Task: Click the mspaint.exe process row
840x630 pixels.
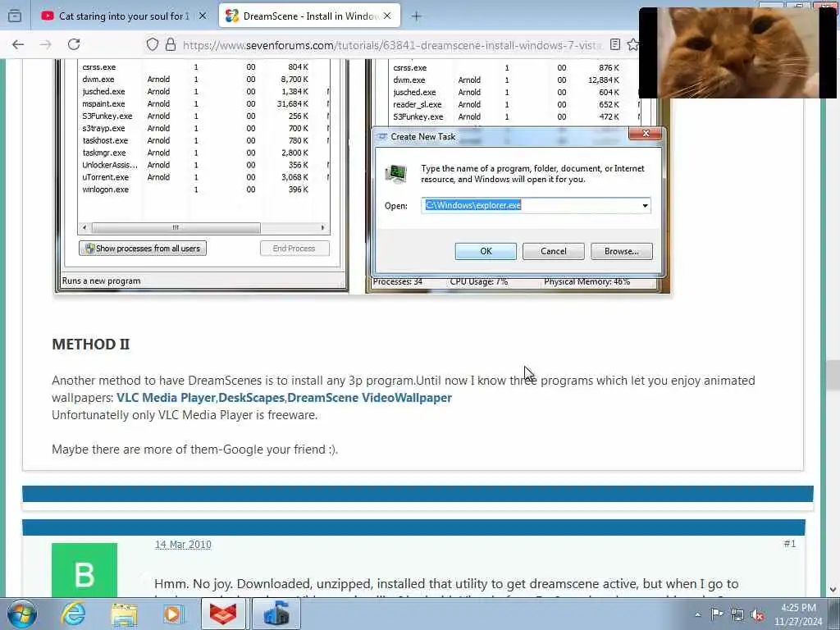Action: pyautogui.click(x=203, y=104)
